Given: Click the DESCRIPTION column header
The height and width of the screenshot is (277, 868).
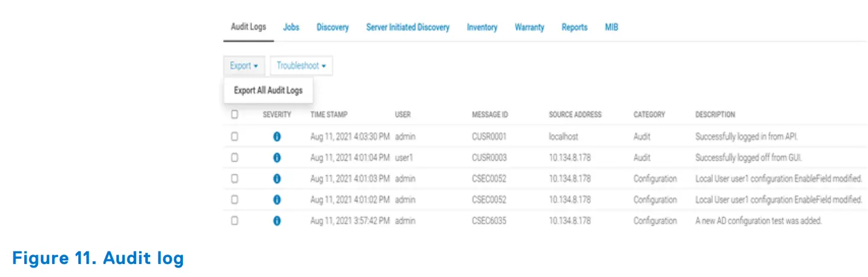Looking at the screenshot, I should [715, 115].
